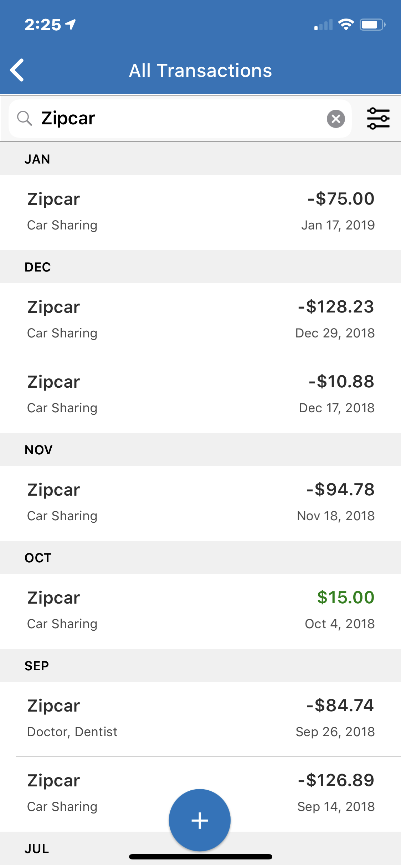Clear the Zipcar search text
Screen dimensions: 401x868
335,119
